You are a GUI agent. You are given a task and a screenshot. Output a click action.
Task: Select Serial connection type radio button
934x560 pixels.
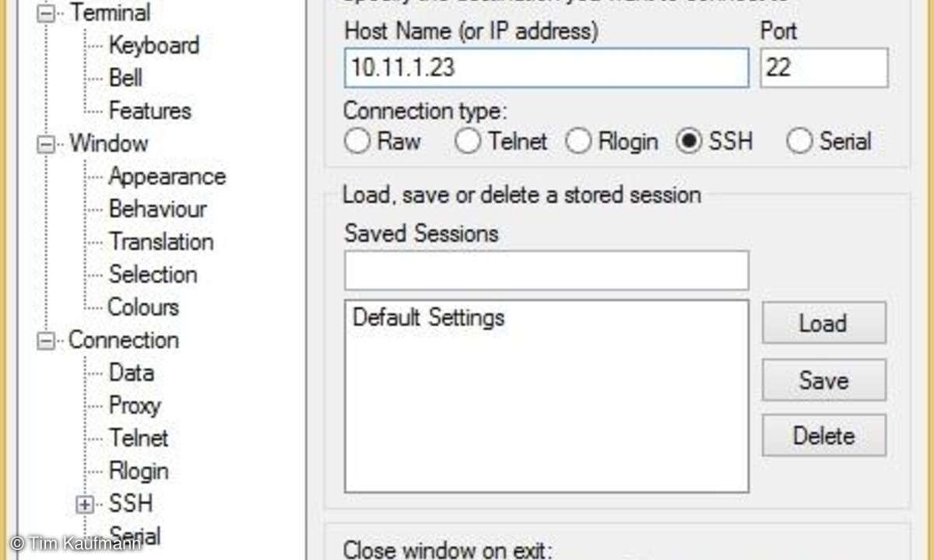(x=800, y=142)
